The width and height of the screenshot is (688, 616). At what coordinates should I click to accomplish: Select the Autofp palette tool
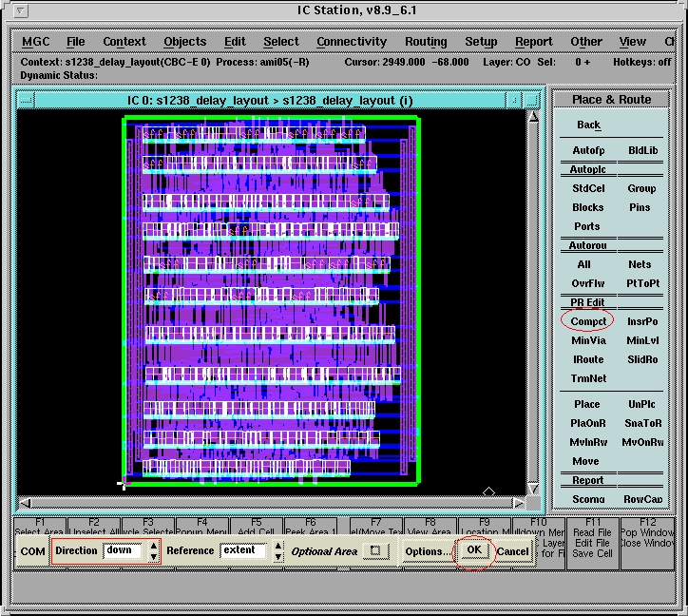[x=588, y=150]
